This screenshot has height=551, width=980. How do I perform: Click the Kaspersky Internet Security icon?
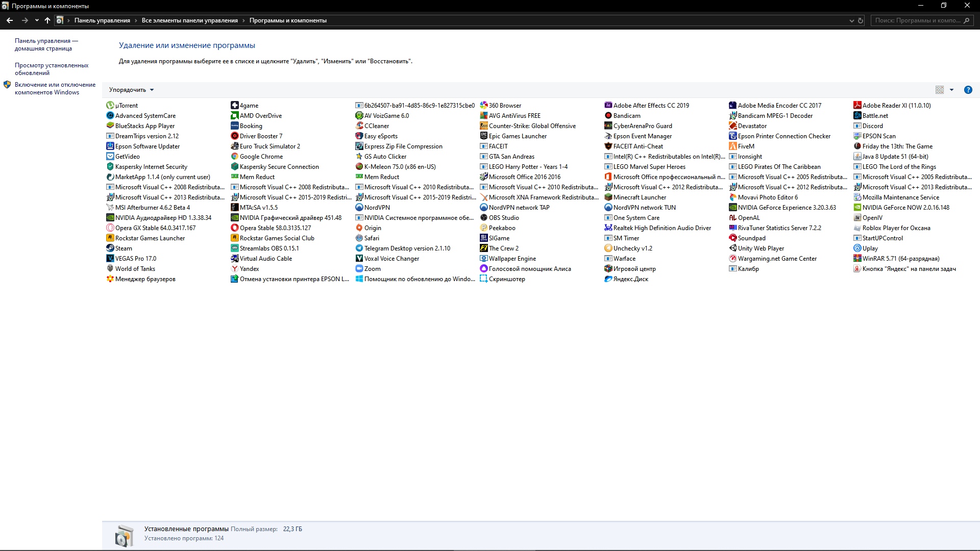[x=110, y=167]
